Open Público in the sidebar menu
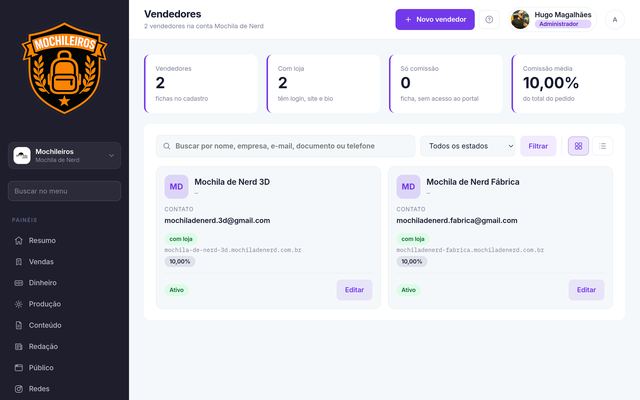This screenshot has height=400, width=640. coord(64,368)
